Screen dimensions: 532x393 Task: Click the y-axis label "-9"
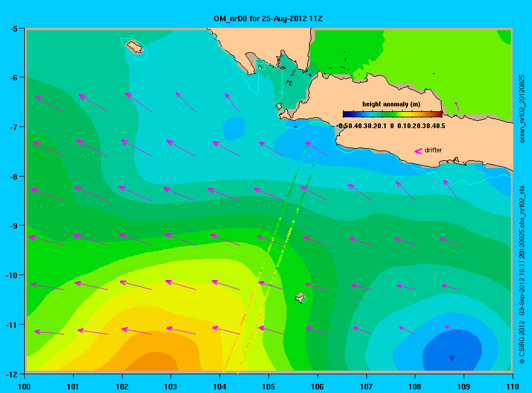click(x=13, y=226)
